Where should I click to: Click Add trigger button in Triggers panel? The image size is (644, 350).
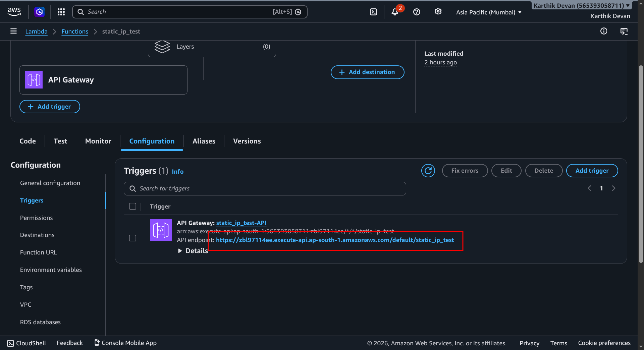click(592, 171)
